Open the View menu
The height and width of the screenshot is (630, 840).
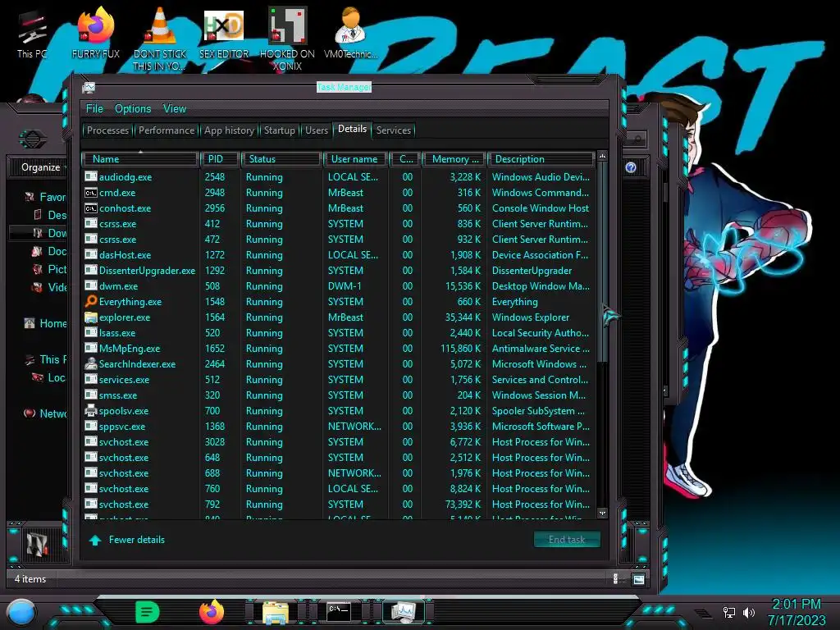(x=175, y=109)
